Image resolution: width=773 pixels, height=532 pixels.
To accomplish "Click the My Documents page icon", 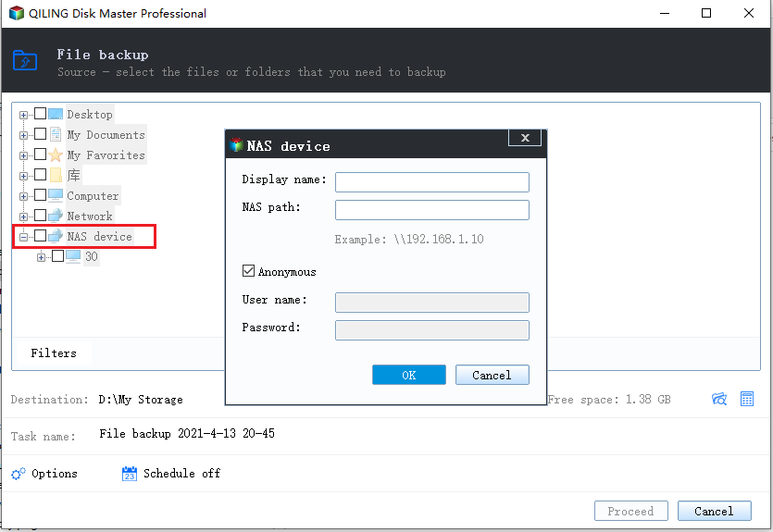I will pos(56,134).
